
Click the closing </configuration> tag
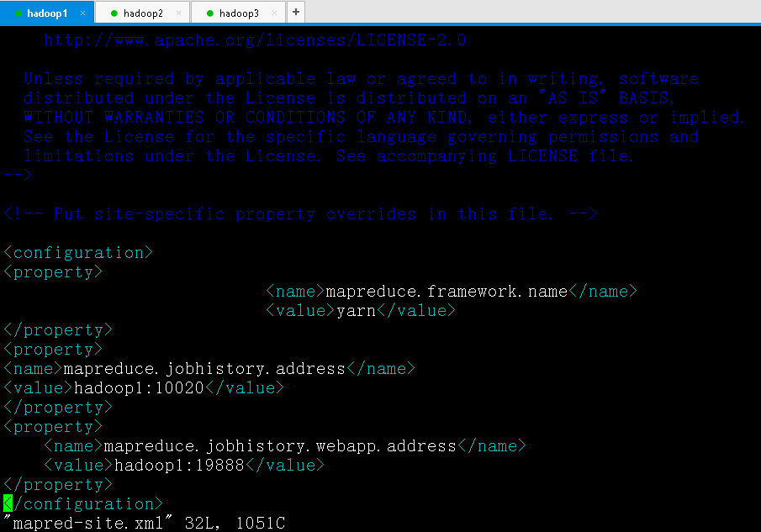(x=83, y=504)
